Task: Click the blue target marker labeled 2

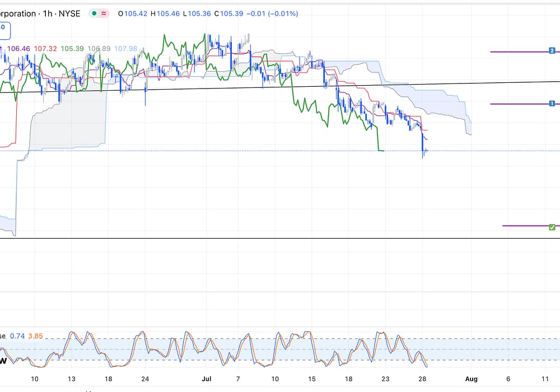Action: (552, 51)
